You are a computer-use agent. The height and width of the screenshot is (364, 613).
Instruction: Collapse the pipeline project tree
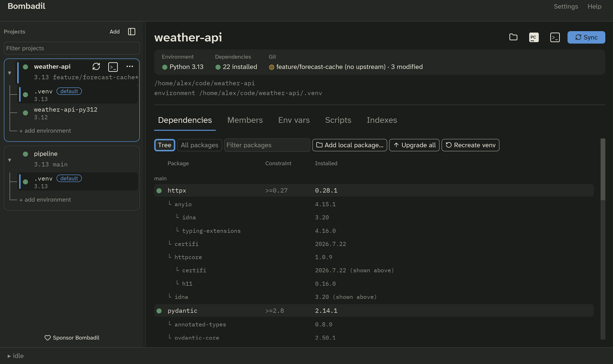tap(10, 160)
